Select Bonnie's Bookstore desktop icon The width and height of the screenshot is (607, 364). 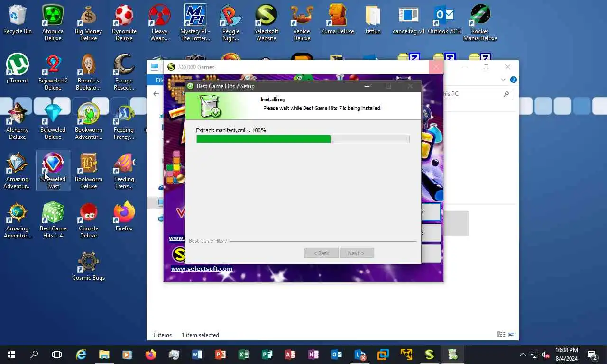click(88, 72)
